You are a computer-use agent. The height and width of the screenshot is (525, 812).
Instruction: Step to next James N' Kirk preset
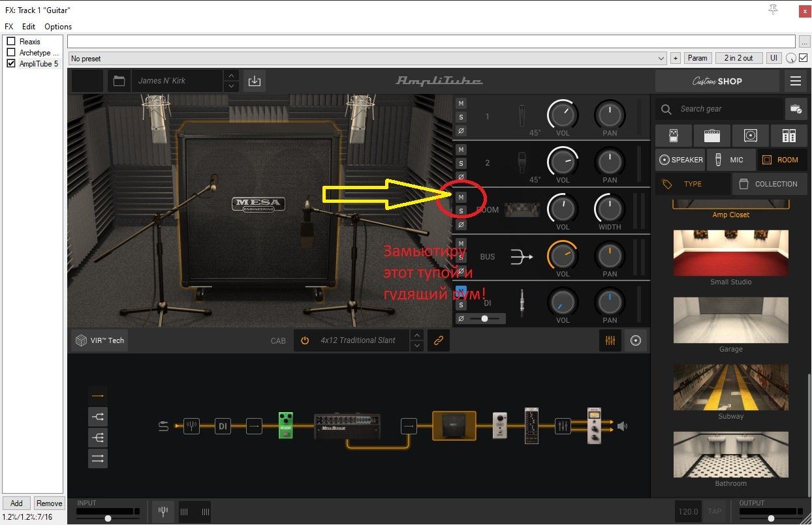pyautogui.click(x=231, y=86)
